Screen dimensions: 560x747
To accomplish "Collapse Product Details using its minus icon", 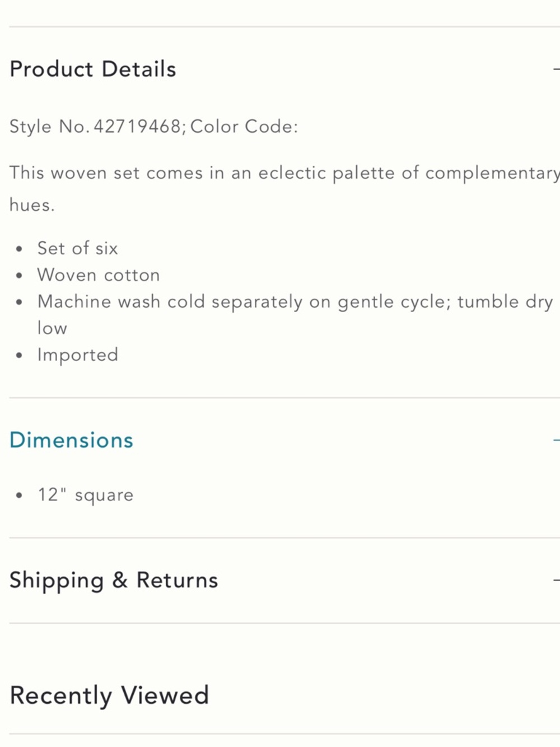I will click(556, 69).
